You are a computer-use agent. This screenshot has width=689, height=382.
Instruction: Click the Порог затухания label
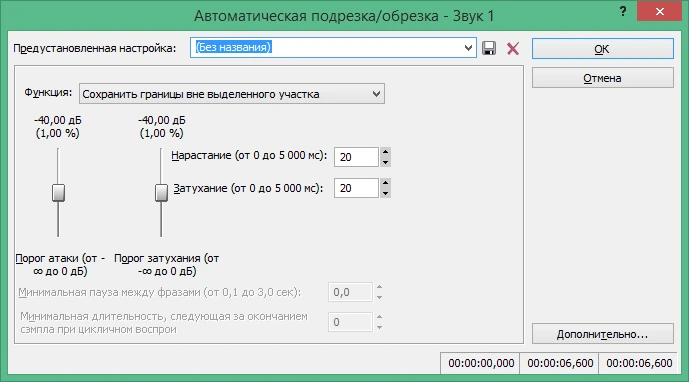click(167, 265)
